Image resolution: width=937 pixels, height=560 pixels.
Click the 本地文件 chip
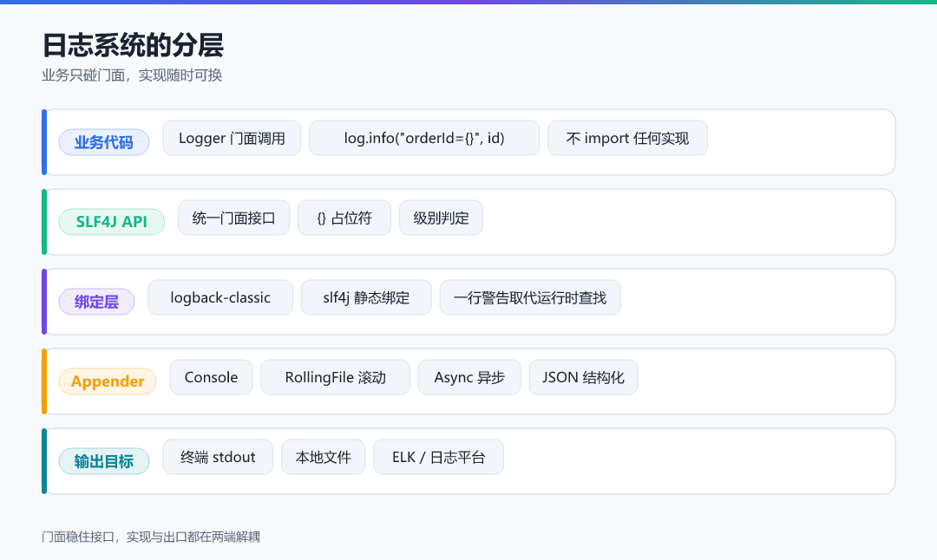tap(324, 458)
